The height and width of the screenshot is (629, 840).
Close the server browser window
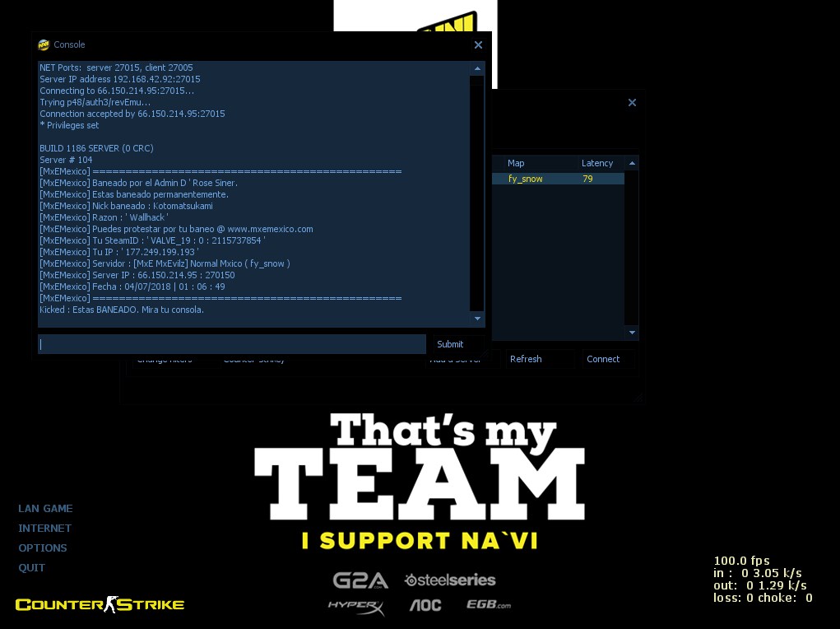(x=632, y=102)
